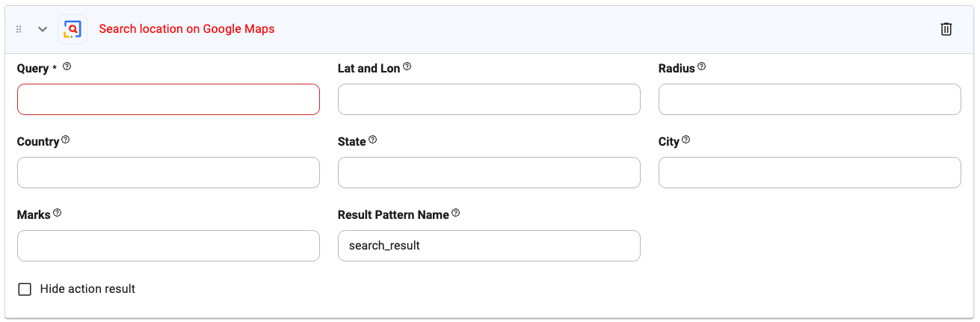
Task: Click the State help icon
Action: point(372,140)
